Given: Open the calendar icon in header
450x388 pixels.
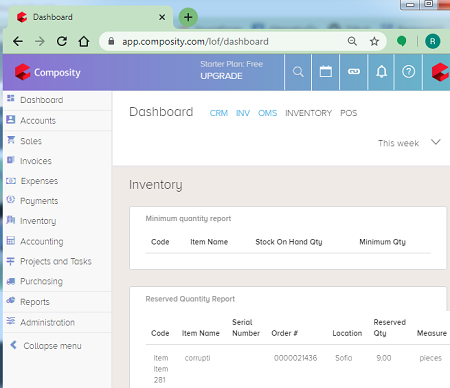Looking at the screenshot, I should click(x=326, y=72).
